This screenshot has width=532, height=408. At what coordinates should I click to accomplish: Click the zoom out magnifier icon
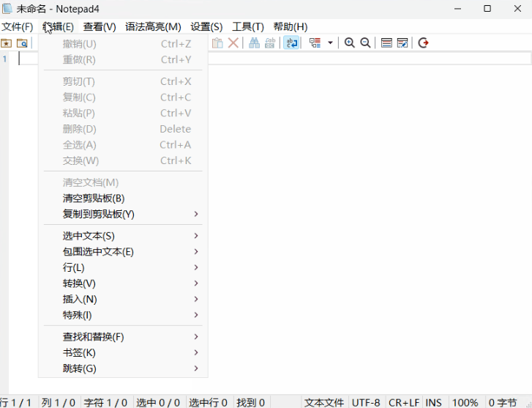click(x=365, y=42)
